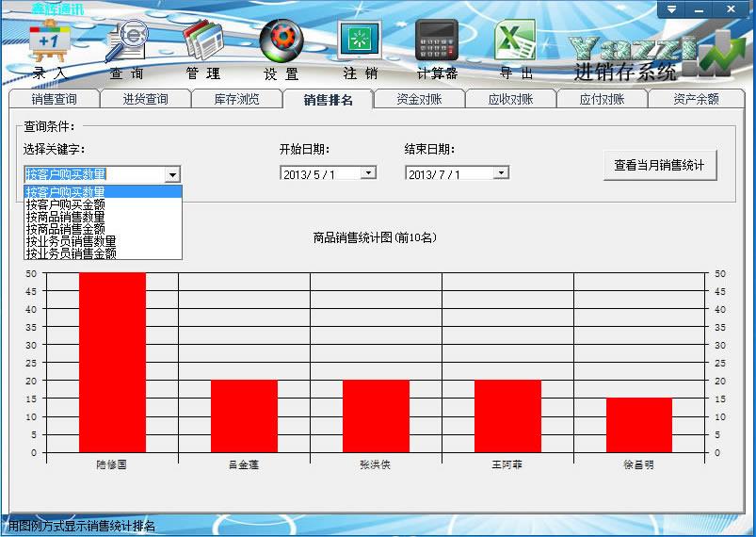
Task: Choose 按商品销售数量 in the list
Action: (104, 217)
